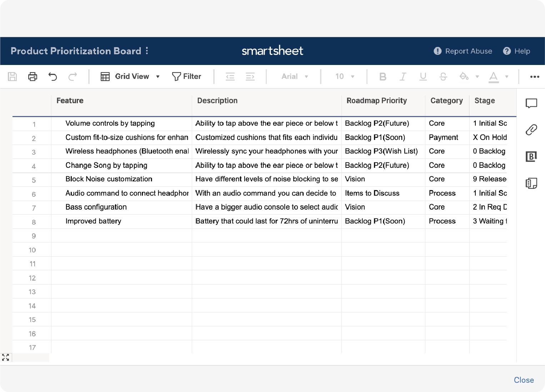This screenshot has height=392, width=545.
Task: Click the Help link text
Action: [522, 51]
